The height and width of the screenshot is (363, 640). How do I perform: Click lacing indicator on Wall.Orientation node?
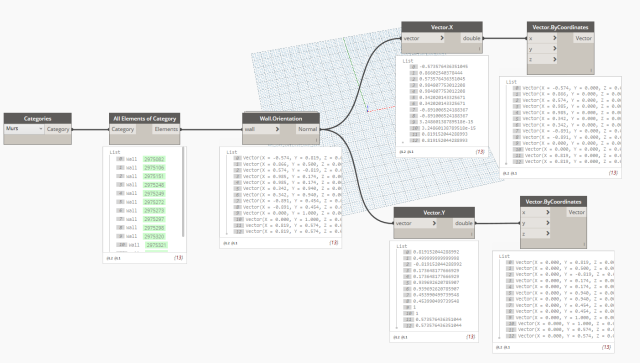tap(316, 140)
